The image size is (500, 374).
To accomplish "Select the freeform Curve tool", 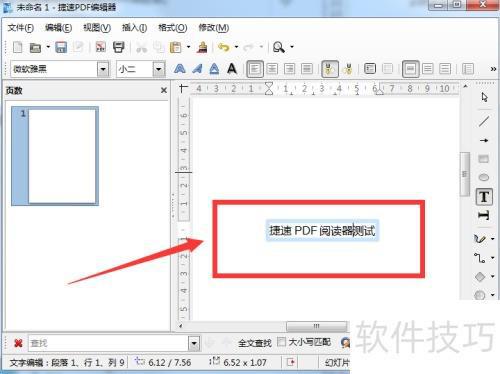I will [480, 239].
